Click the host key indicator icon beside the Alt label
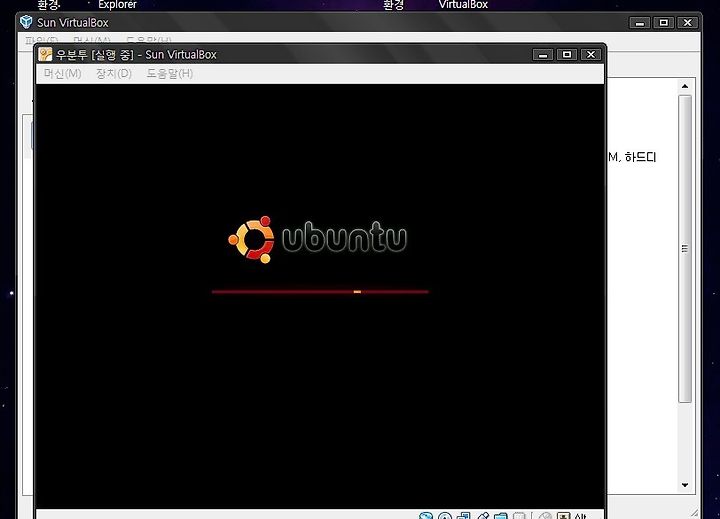Viewport: 720px width, 519px height. [x=563, y=516]
